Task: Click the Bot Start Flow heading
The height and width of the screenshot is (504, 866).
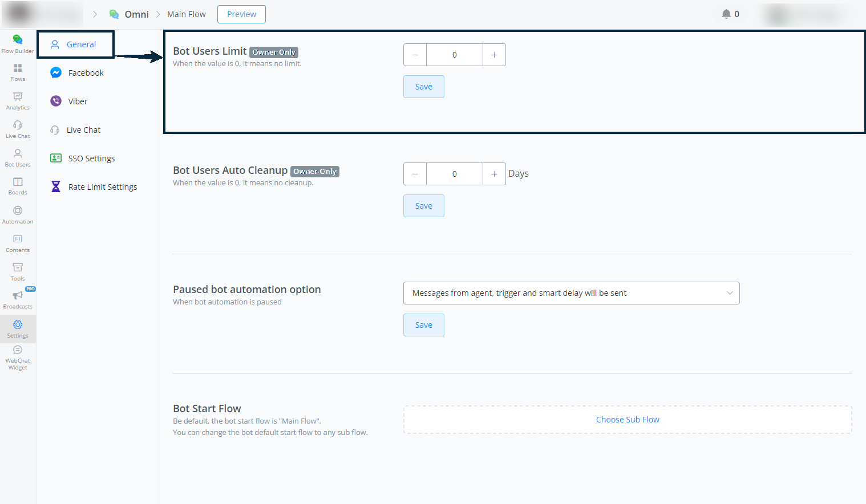Action: [207, 408]
